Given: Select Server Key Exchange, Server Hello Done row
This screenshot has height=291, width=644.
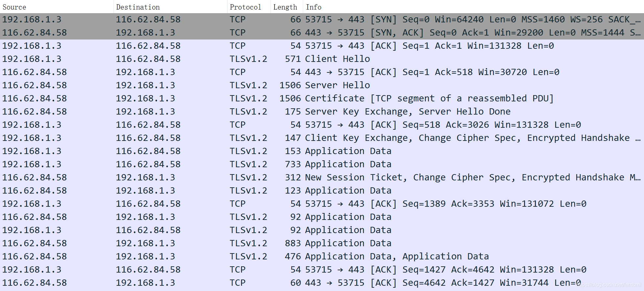Looking at the screenshot, I should pos(322,112).
